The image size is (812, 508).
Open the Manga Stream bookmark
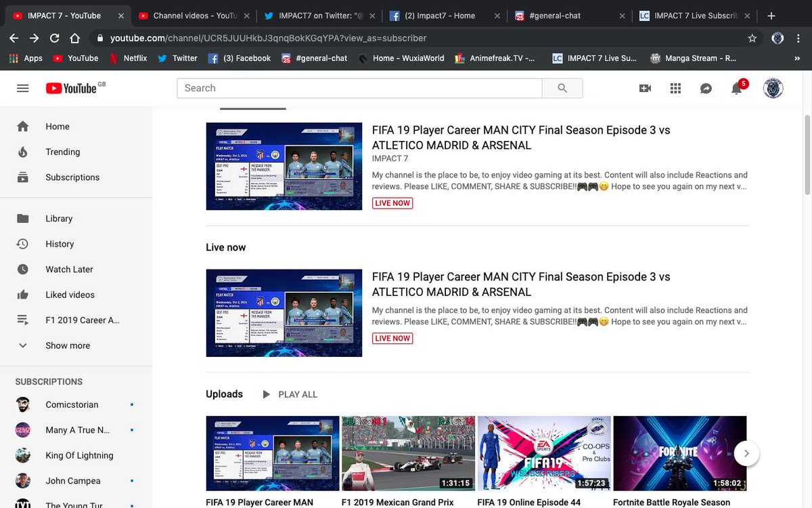click(x=693, y=58)
